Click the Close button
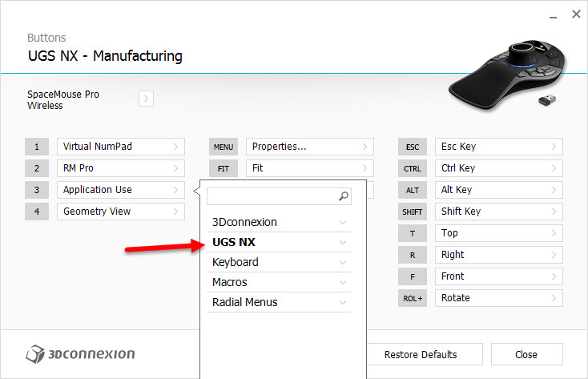The height and width of the screenshot is (379, 588). pyautogui.click(x=526, y=354)
